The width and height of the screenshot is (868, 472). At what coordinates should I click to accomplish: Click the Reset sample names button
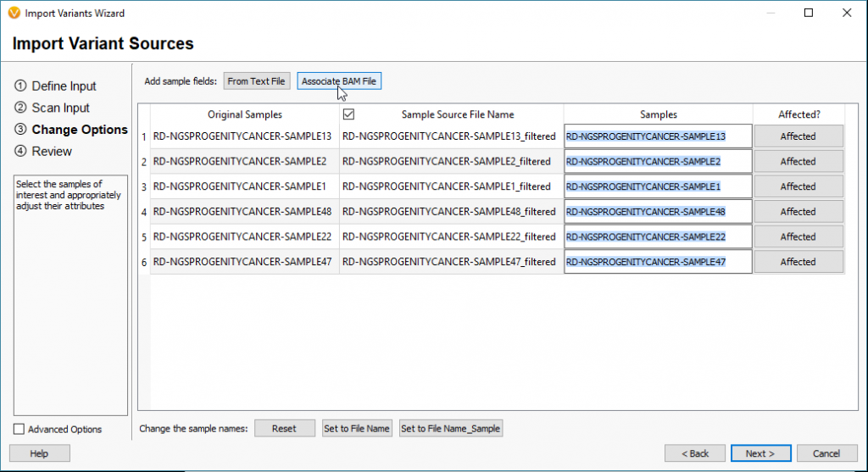point(285,428)
